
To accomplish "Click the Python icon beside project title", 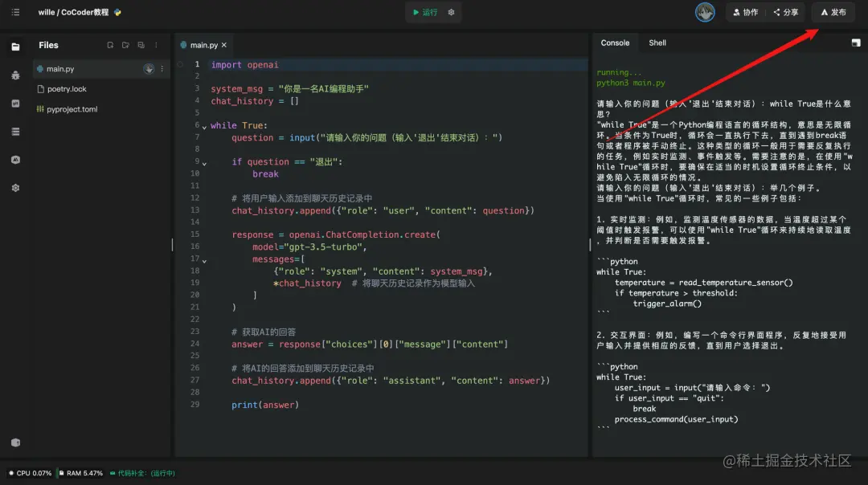I will [117, 12].
